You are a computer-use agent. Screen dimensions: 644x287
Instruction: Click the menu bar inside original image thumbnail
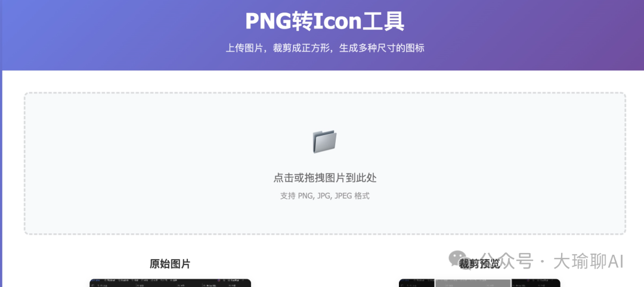[170, 281]
